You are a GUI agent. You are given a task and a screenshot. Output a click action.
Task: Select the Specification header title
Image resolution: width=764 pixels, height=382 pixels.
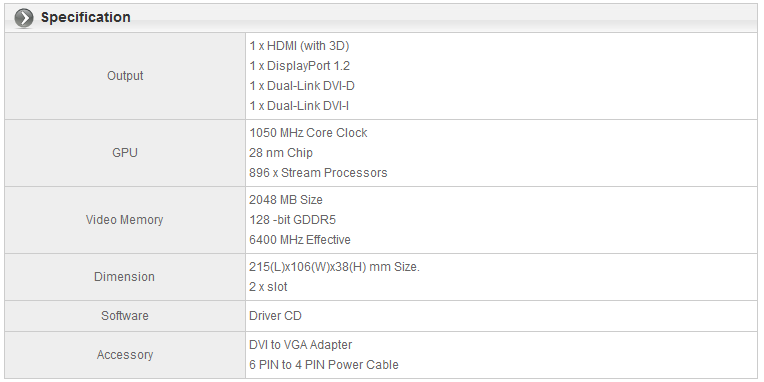click(86, 18)
